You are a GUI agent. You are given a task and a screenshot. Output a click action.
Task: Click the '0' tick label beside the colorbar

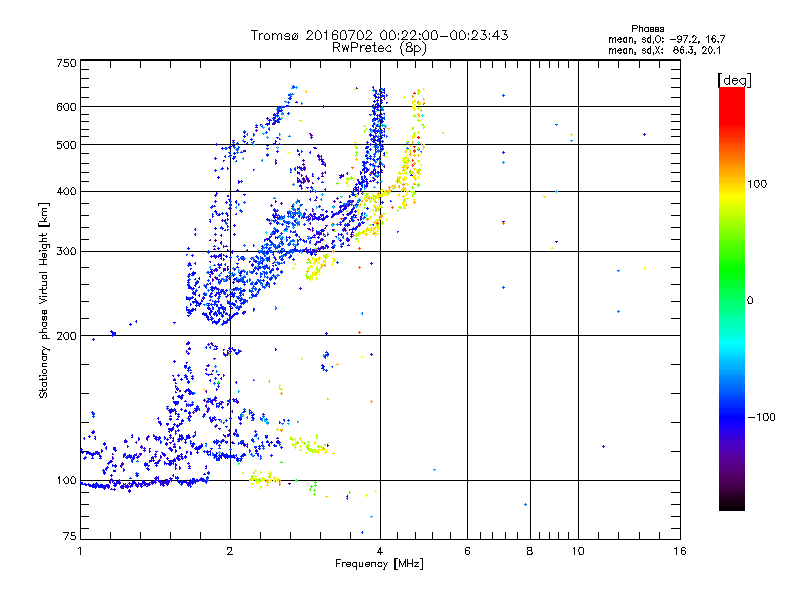[750, 301]
